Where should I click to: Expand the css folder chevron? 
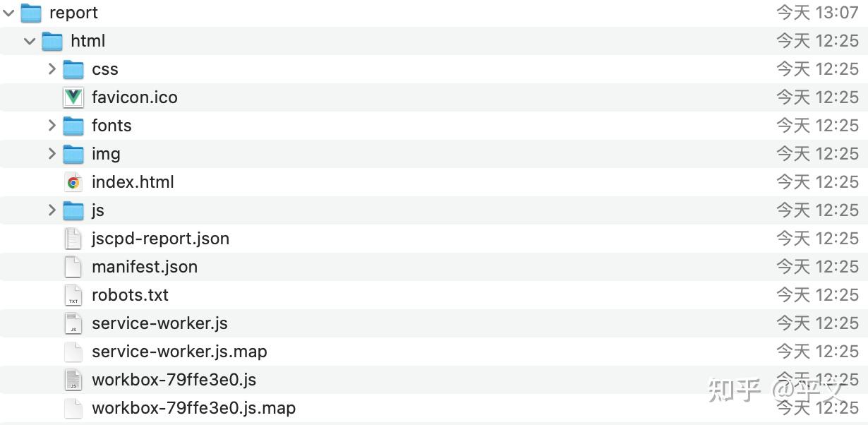tap(52, 69)
